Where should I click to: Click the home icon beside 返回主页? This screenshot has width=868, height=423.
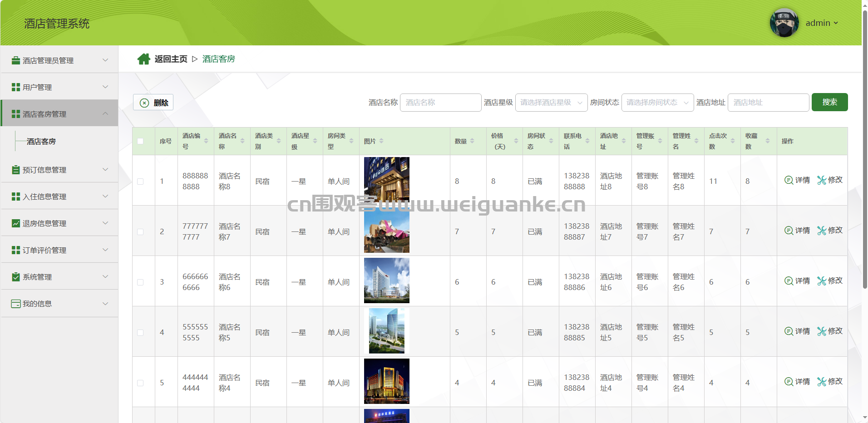coord(144,59)
